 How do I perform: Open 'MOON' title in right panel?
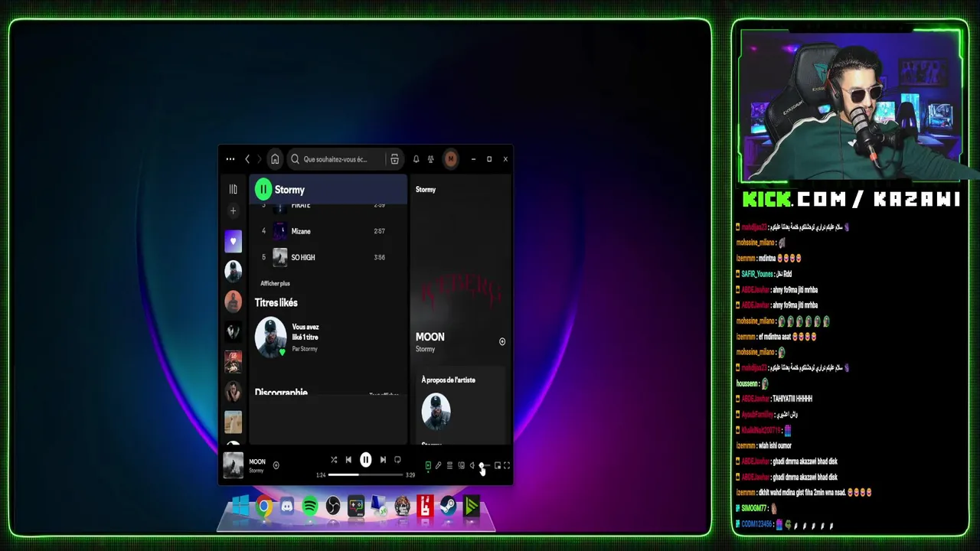pyautogui.click(x=430, y=337)
